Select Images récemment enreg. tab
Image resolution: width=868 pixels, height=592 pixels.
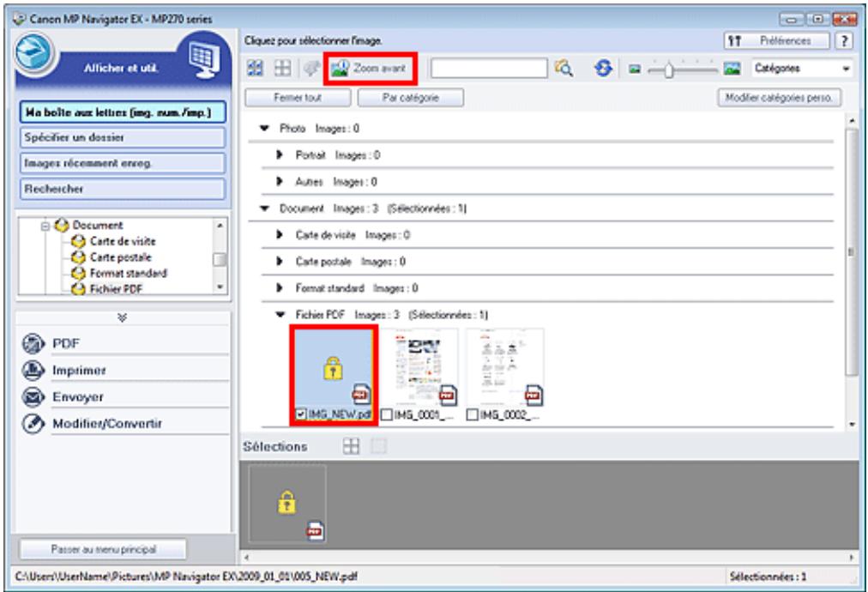[x=123, y=163]
